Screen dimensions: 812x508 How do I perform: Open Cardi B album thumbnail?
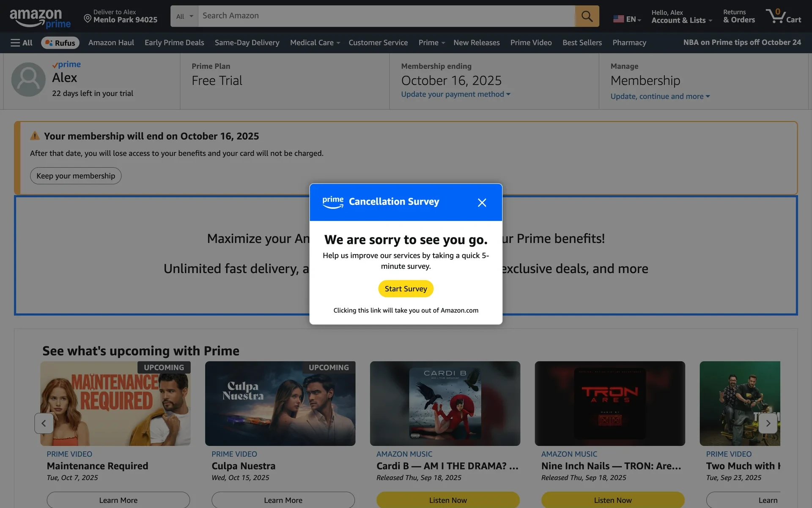tap(445, 403)
